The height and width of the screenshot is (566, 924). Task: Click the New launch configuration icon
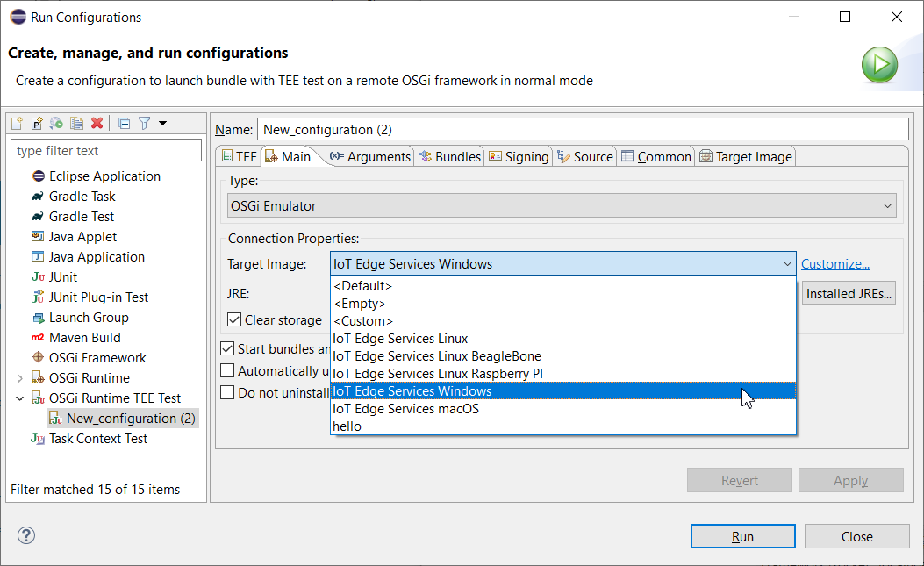[18, 124]
